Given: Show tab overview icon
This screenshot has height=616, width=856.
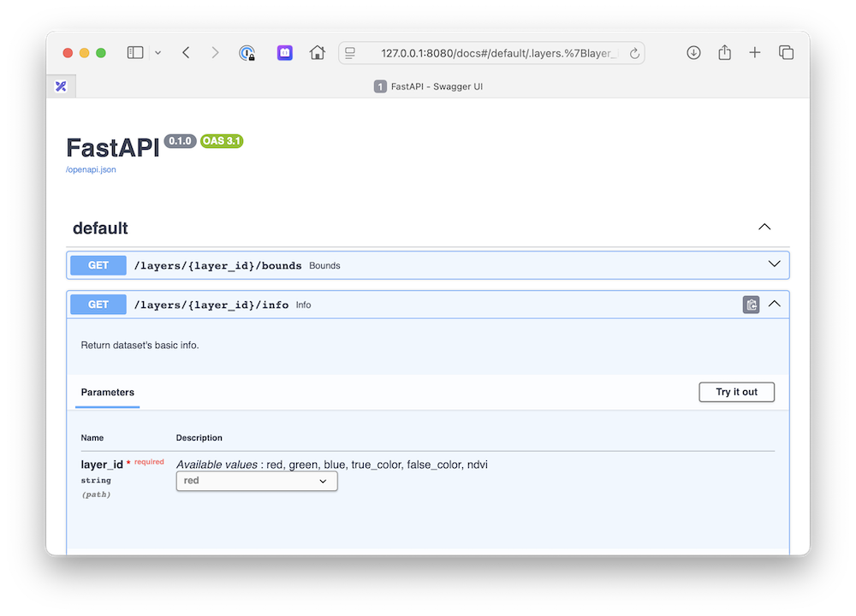Looking at the screenshot, I should point(786,52).
